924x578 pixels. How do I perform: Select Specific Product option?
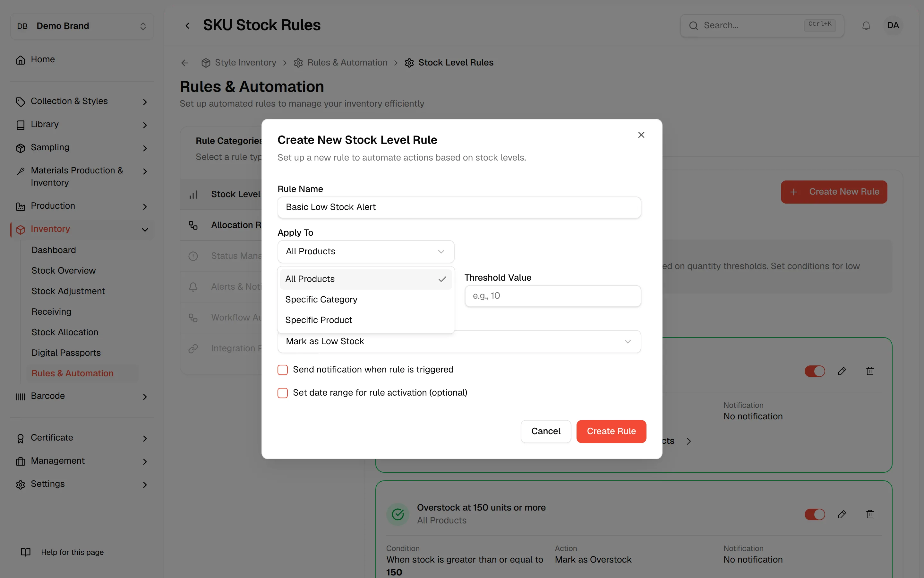[x=366, y=320]
